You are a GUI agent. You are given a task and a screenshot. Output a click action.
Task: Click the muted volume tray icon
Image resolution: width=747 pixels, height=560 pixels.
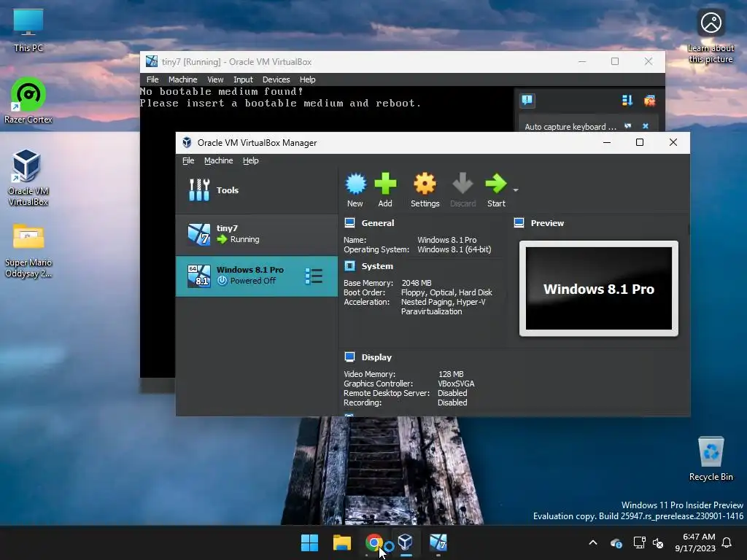659,542
